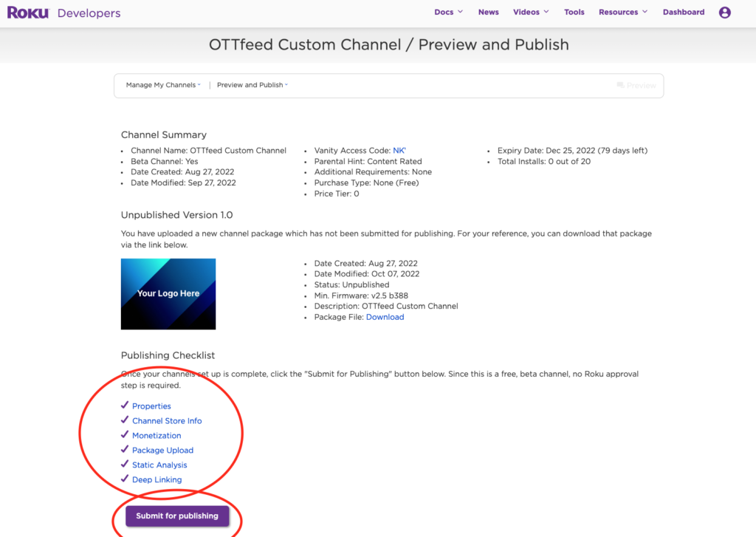
Task: Click the Preview button in breadcrumb bar
Action: point(636,86)
